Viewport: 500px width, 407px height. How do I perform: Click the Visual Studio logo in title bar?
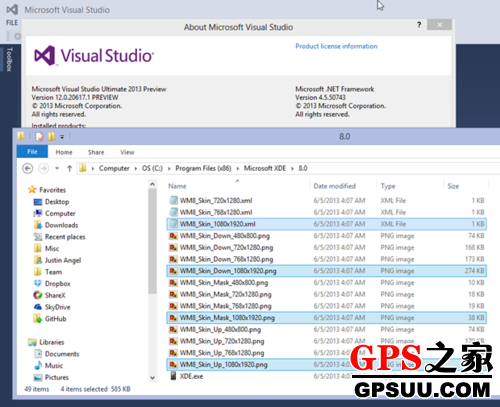click(x=12, y=9)
